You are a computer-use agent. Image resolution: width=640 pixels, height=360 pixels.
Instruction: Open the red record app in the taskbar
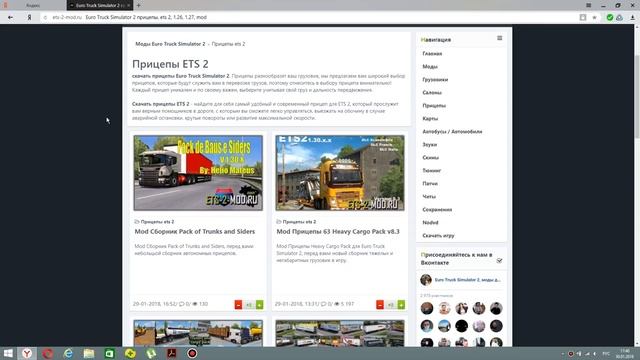click(192, 353)
